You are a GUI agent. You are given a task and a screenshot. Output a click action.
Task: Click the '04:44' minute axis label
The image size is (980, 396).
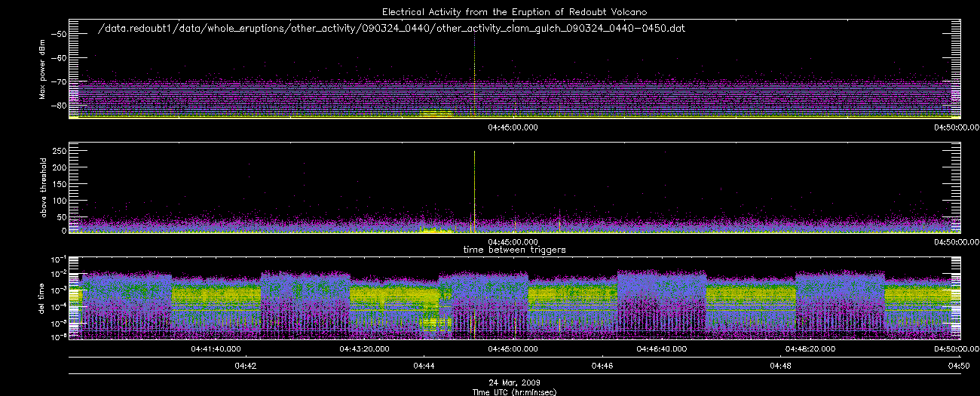click(x=424, y=366)
